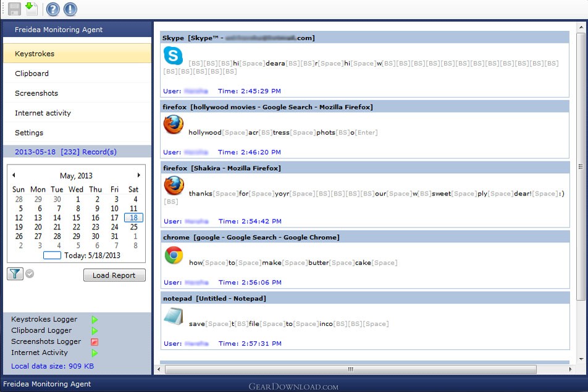Click the Time: 2:57:31 PM entry
The height and width of the screenshot is (392, 588).
coord(250,344)
